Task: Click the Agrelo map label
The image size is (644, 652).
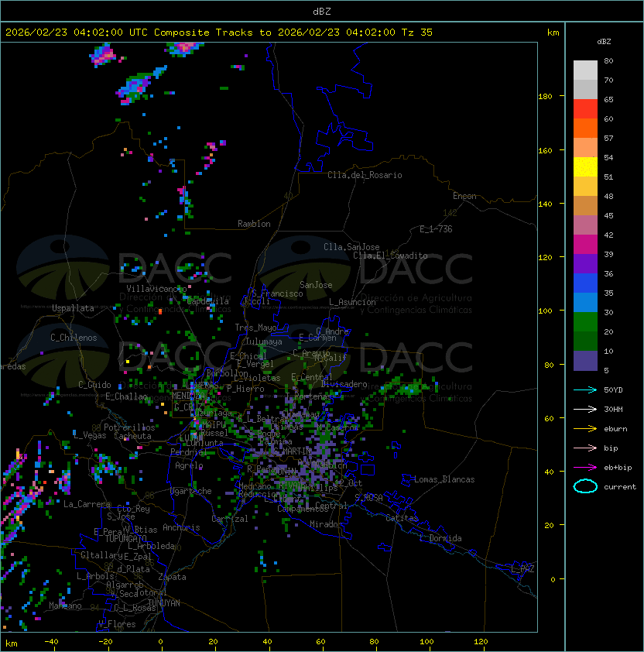Action: pyautogui.click(x=189, y=465)
